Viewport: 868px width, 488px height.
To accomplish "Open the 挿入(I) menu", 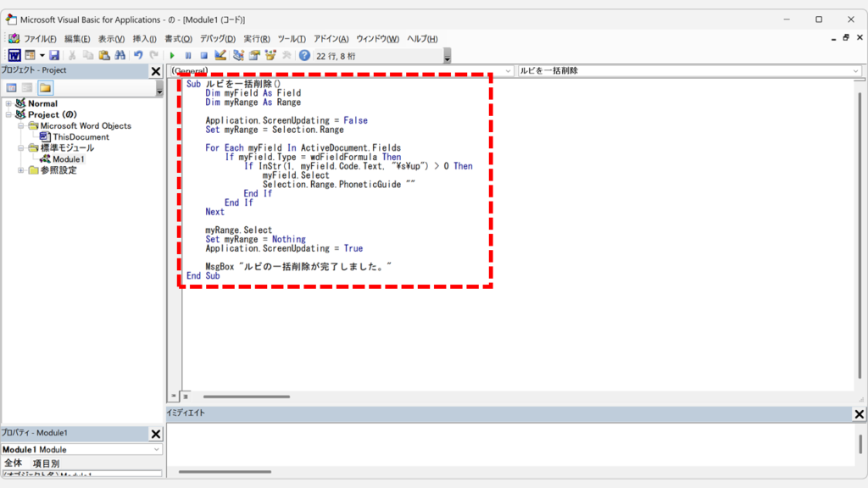I will 144,39.
